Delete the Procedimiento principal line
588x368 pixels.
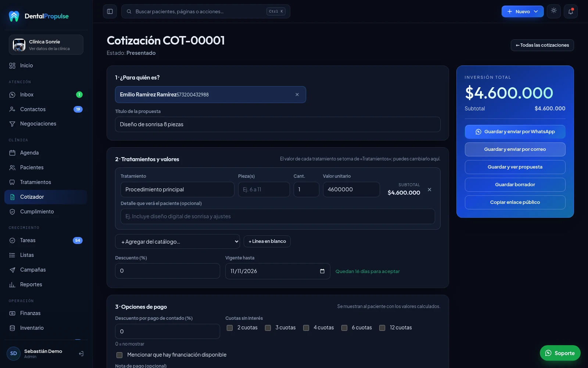click(x=429, y=190)
